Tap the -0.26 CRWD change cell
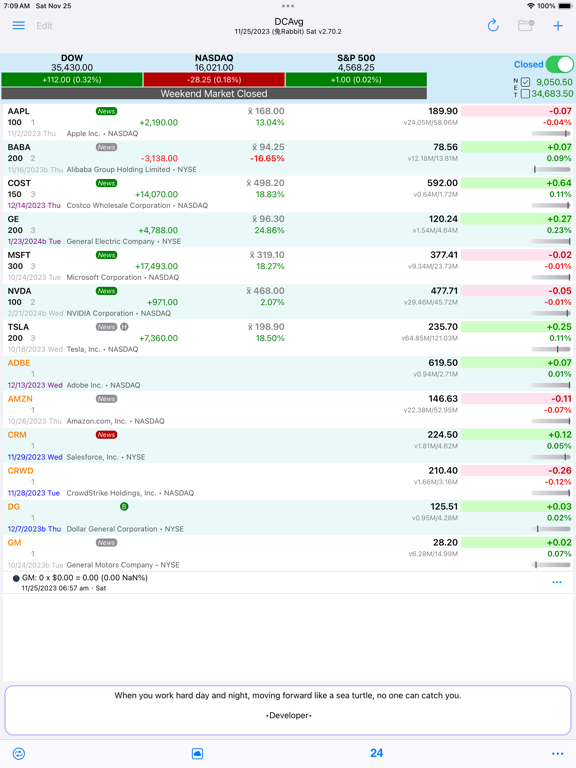This screenshot has height=768, width=576. coord(516,471)
